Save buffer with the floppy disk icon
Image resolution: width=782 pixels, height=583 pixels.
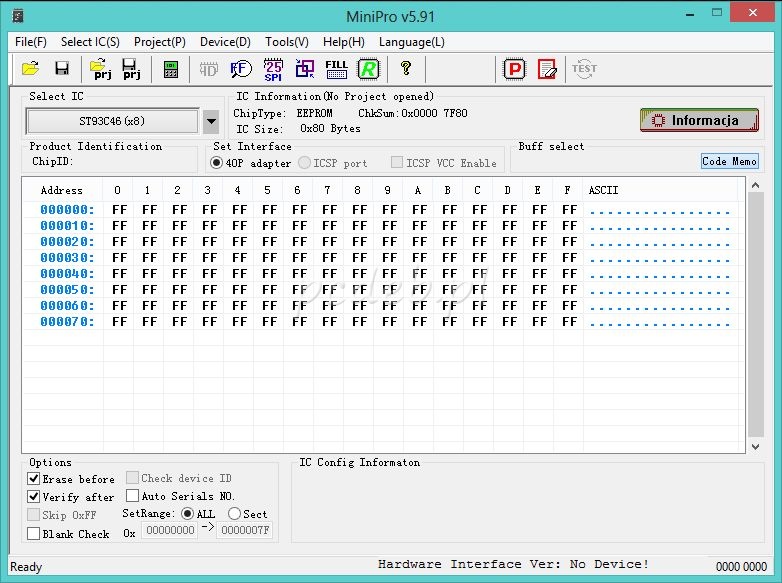[x=62, y=68]
